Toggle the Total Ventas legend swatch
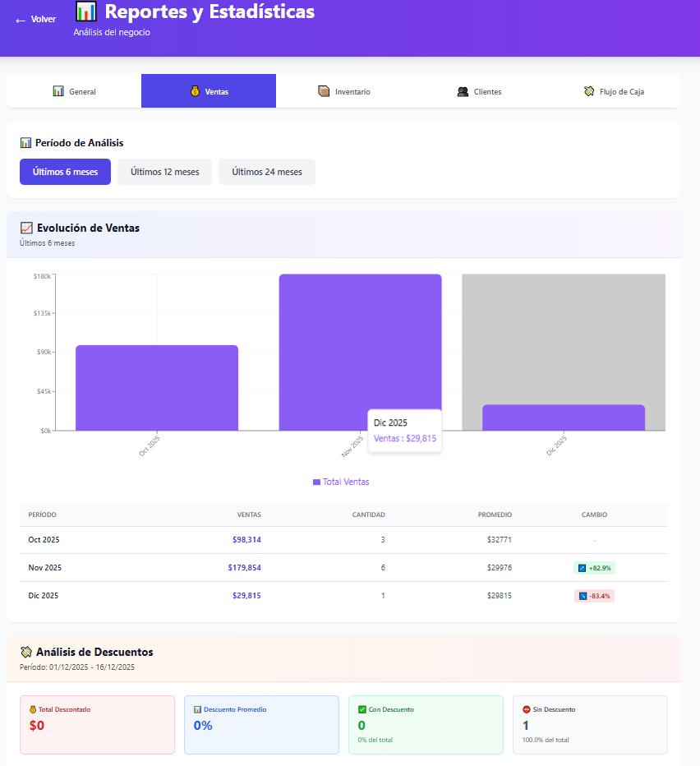Viewport: 700px width, 766px height. [316, 482]
